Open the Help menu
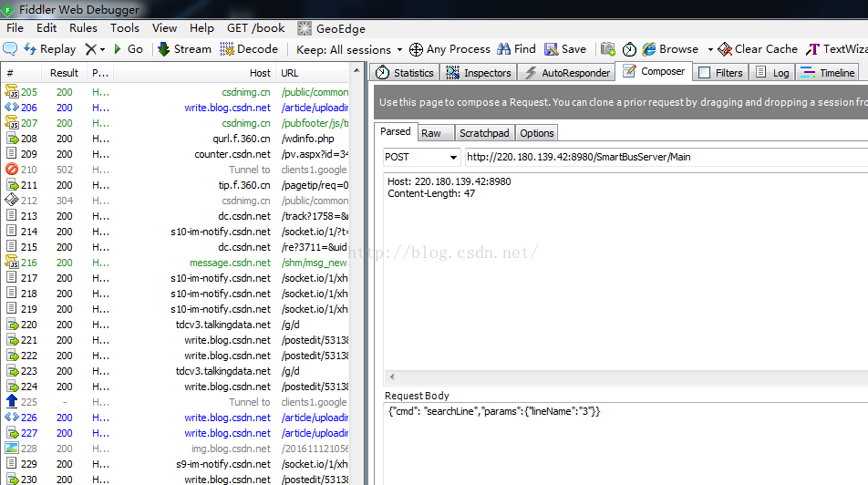The height and width of the screenshot is (485, 868). [201, 28]
